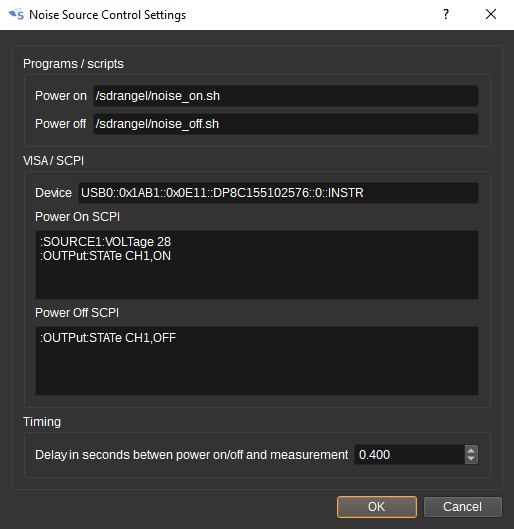Click the Cancel button
This screenshot has height=529, width=514.
pos(463,507)
